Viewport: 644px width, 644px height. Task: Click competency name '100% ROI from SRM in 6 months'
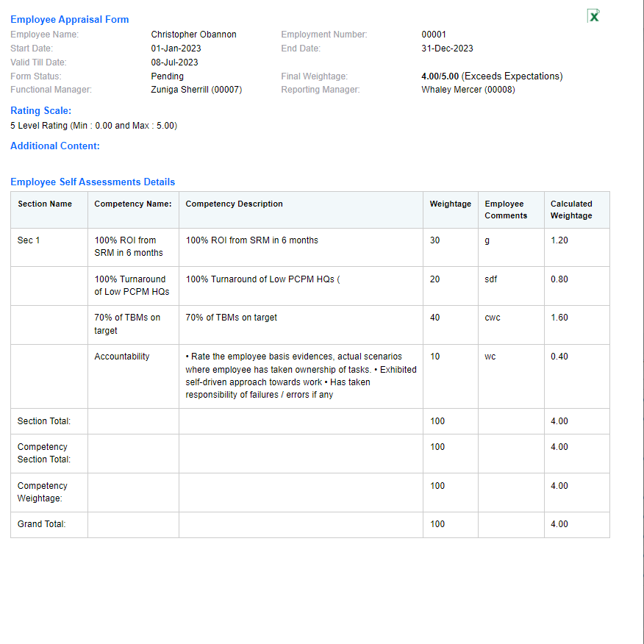129,246
